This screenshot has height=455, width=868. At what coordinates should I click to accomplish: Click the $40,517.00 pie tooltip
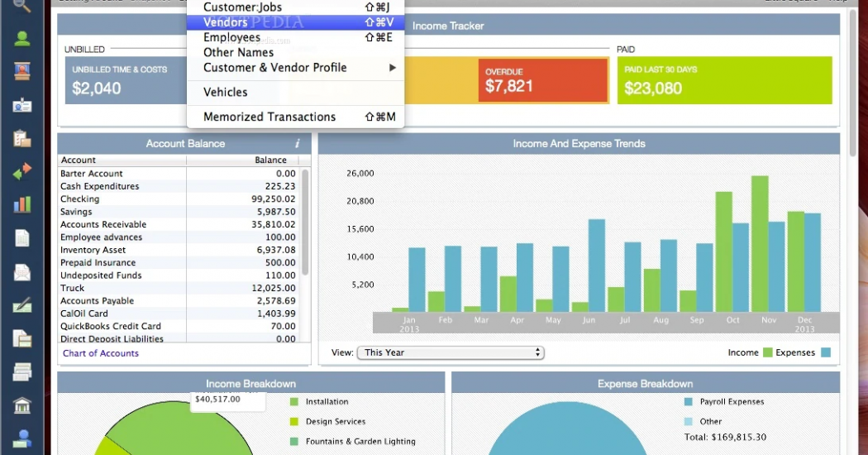pyautogui.click(x=227, y=402)
